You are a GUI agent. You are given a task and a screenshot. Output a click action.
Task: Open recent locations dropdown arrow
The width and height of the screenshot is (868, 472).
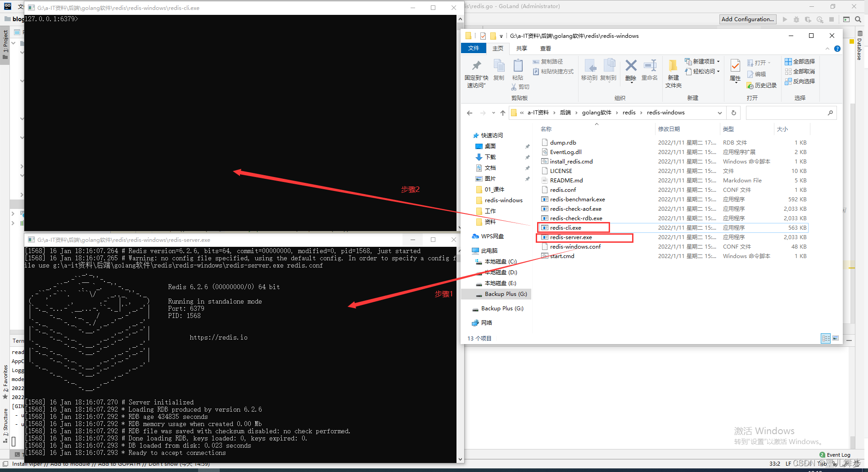coord(493,113)
